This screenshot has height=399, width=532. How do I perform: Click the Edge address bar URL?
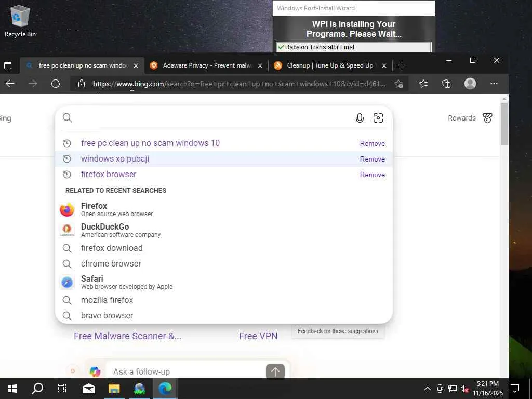click(239, 84)
